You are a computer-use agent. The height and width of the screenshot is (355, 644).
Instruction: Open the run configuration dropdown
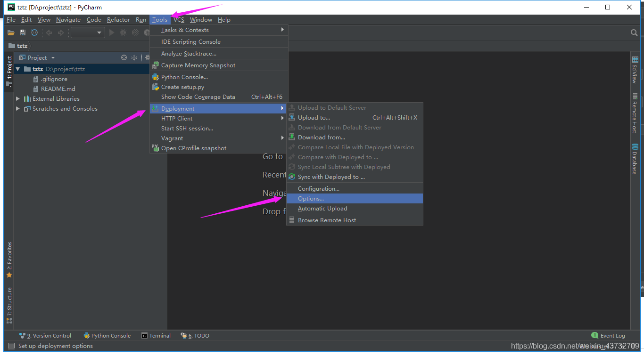pos(88,32)
